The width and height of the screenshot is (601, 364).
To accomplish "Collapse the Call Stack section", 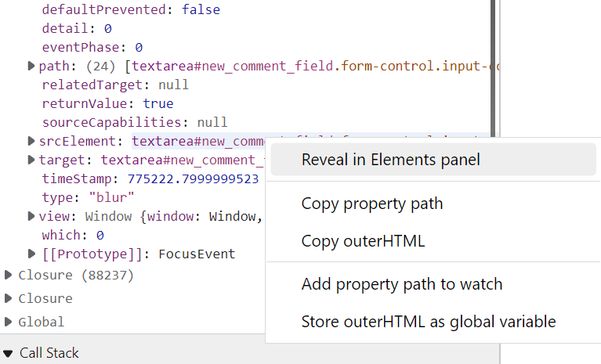I will (8, 353).
